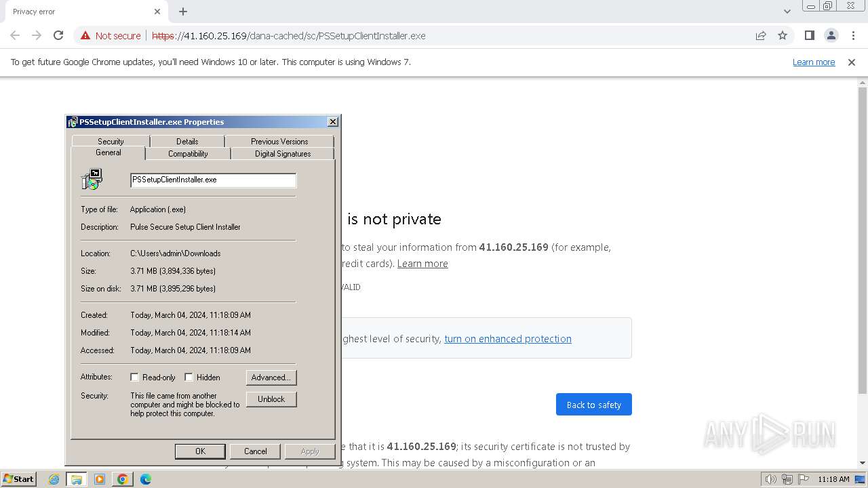Viewport: 868px width, 488px height.
Task: Click scrollbar down arrow on page
Action: [862, 464]
